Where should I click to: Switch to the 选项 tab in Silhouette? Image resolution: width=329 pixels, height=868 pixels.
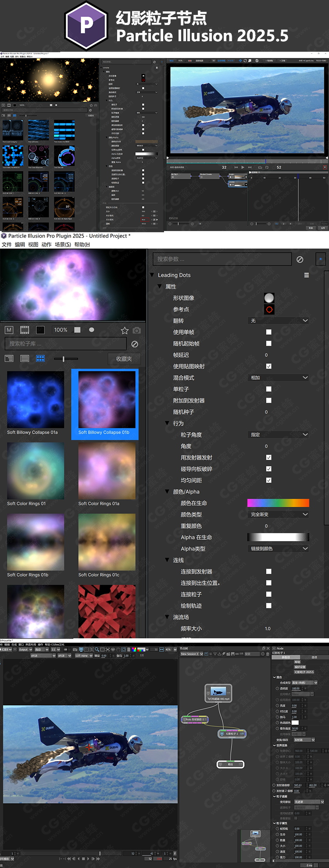(x=314, y=657)
